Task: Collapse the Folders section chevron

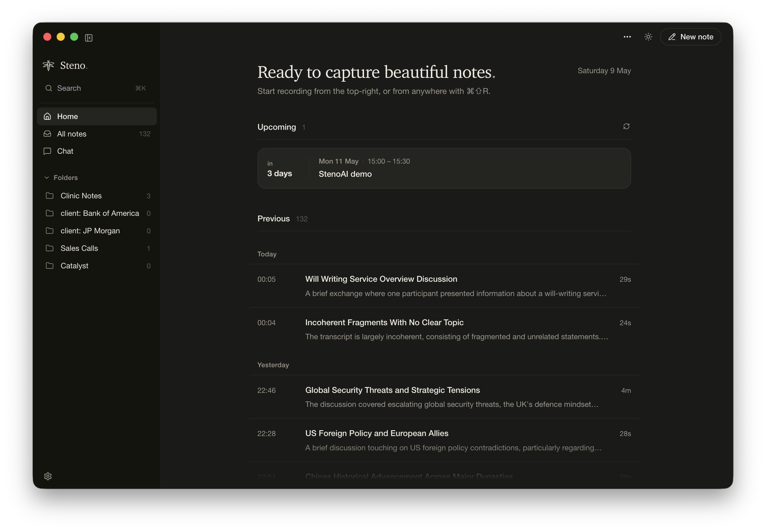Action: (47, 178)
